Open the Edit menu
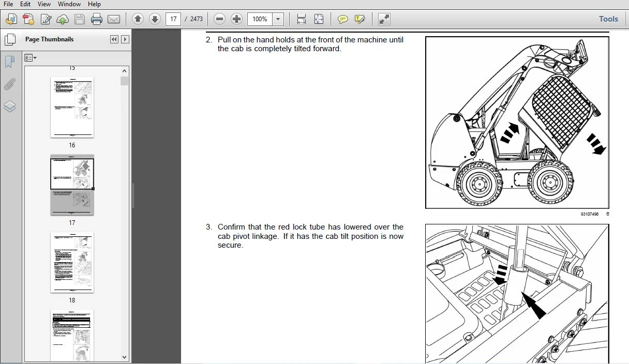This screenshot has width=629, height=364. click(25, 4)
